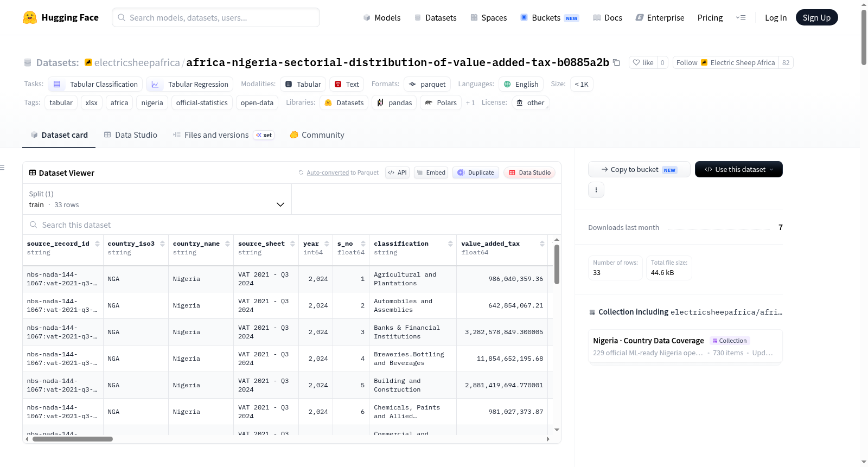This screenshot has width=868, height=467.
Task: Click the API button in Dataset Viewer
Action: pos(397,172)
